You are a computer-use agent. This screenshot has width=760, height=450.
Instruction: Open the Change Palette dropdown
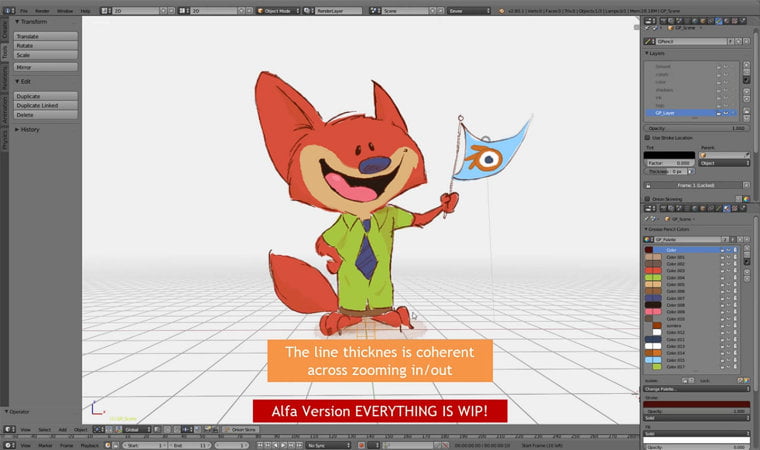(697, 389)
